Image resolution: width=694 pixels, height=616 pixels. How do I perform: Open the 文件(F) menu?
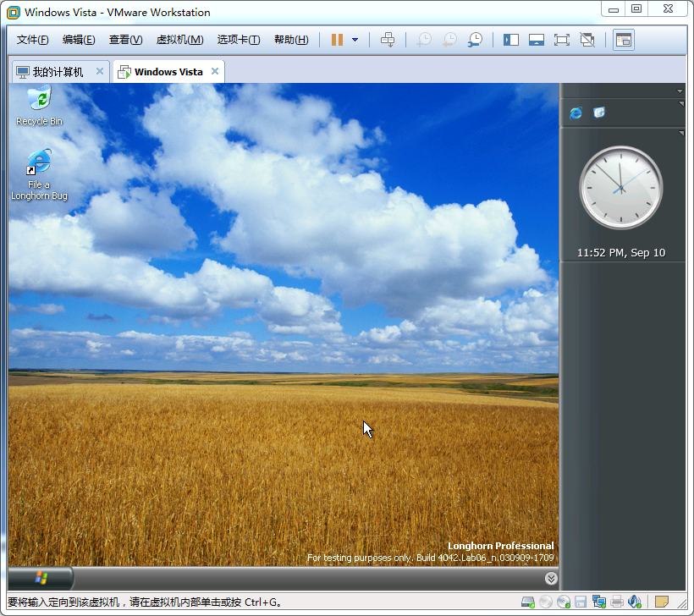[x=32, y=40]
